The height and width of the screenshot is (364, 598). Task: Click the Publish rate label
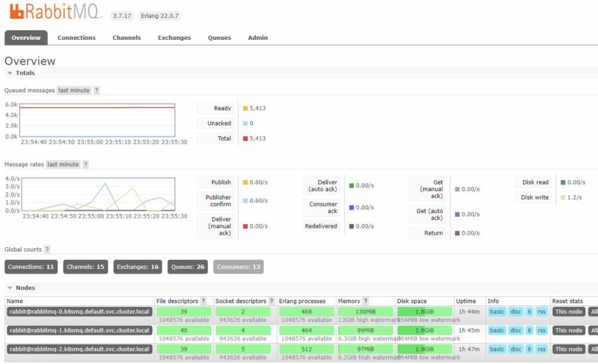215,183
